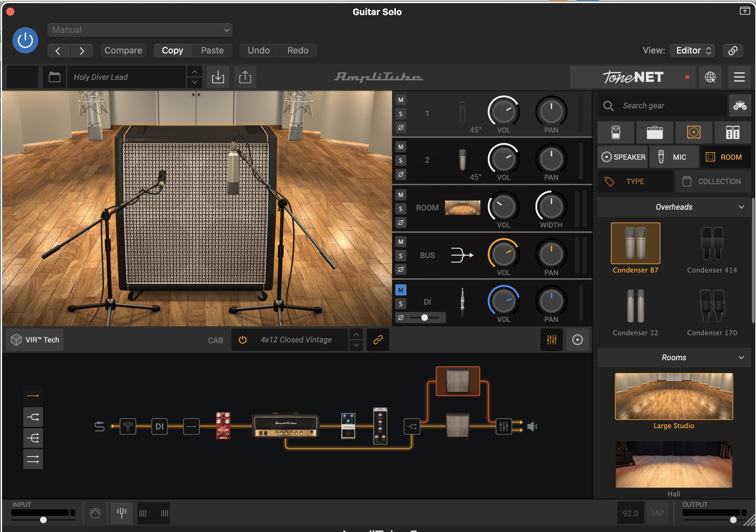The image size is (756, 532).
Task: Switch to the ROOM tab
Action: pos(726,157)
